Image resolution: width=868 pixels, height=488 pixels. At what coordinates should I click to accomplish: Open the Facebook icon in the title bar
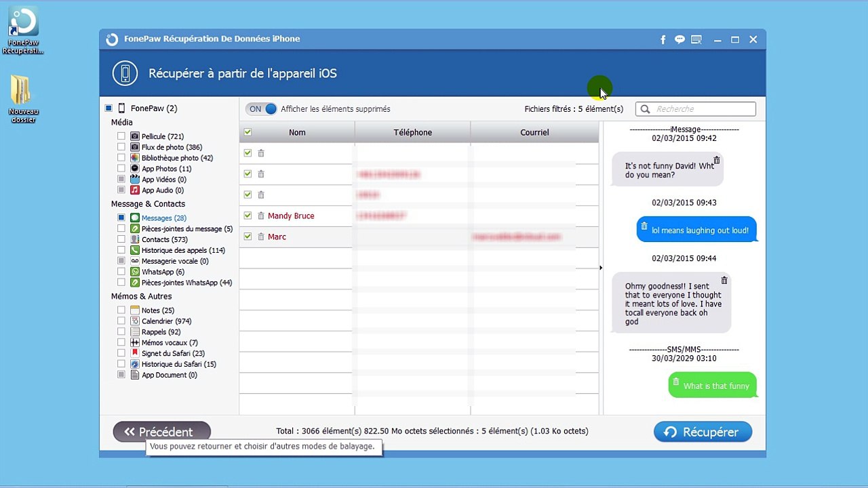click(x=663, y=40)
